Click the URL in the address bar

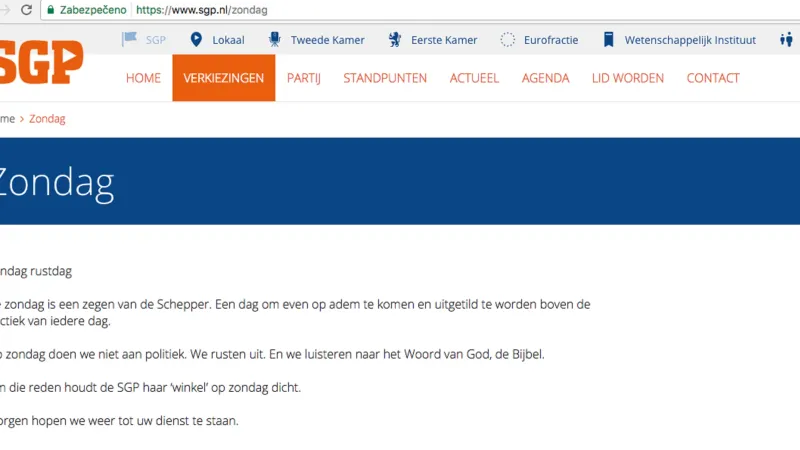(x=202, y=10)
